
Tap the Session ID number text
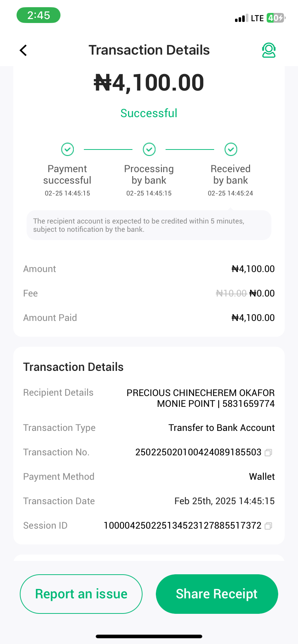pos(182,525)
